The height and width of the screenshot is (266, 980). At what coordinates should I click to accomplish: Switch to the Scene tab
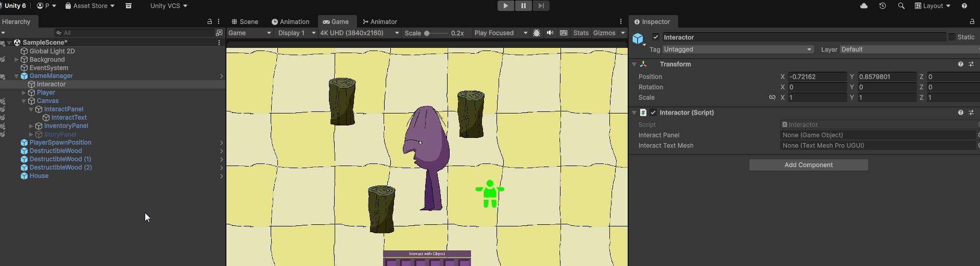coord(245,22)
